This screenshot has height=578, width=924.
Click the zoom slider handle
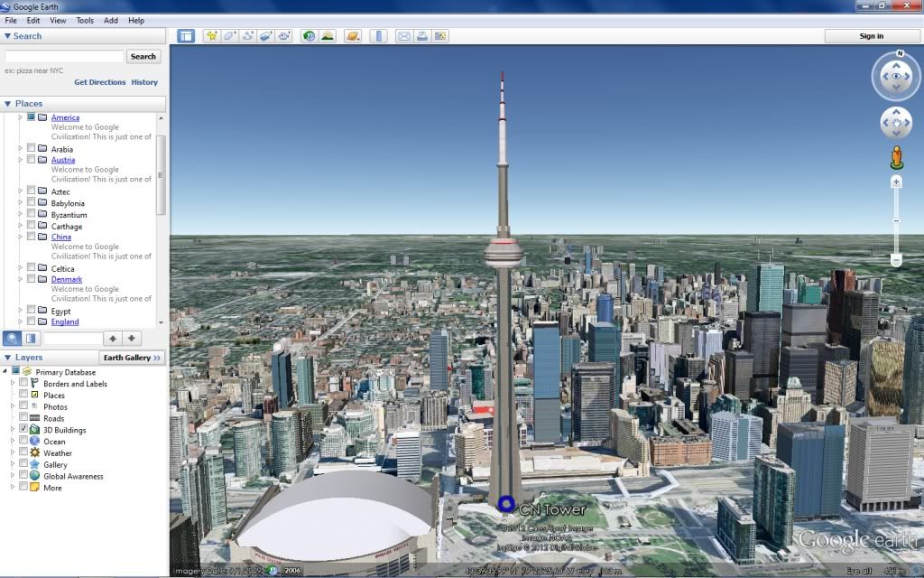click(896, 220)
